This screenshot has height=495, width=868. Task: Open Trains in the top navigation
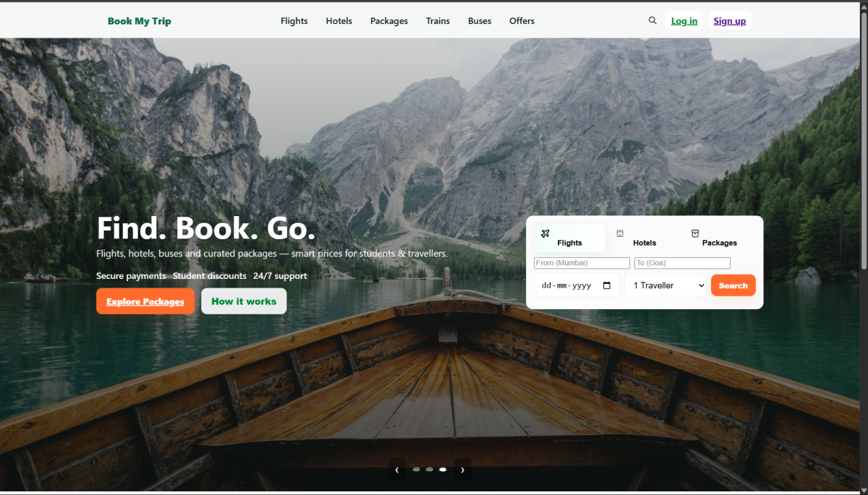438,21
